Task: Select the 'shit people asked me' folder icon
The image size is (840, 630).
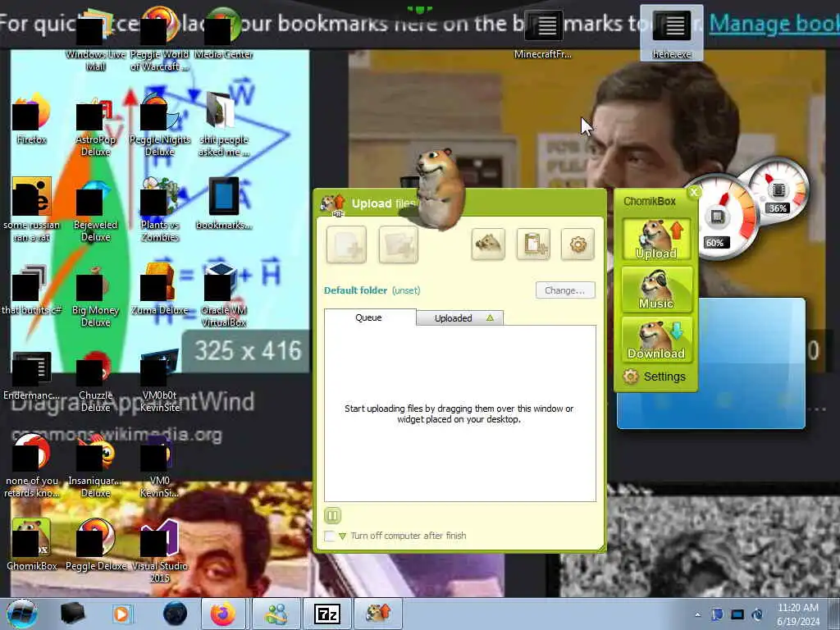Action: click(x=223, y=126)
